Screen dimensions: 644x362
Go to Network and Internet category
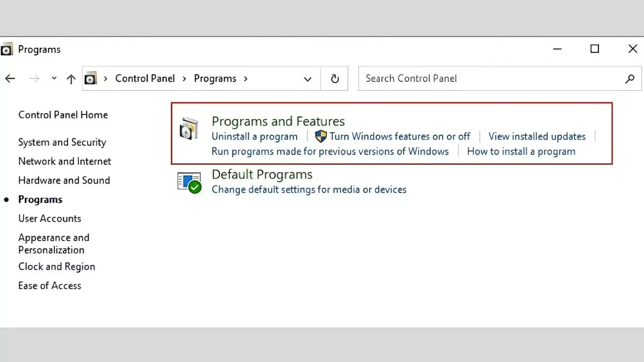click(x=64, y=161)
